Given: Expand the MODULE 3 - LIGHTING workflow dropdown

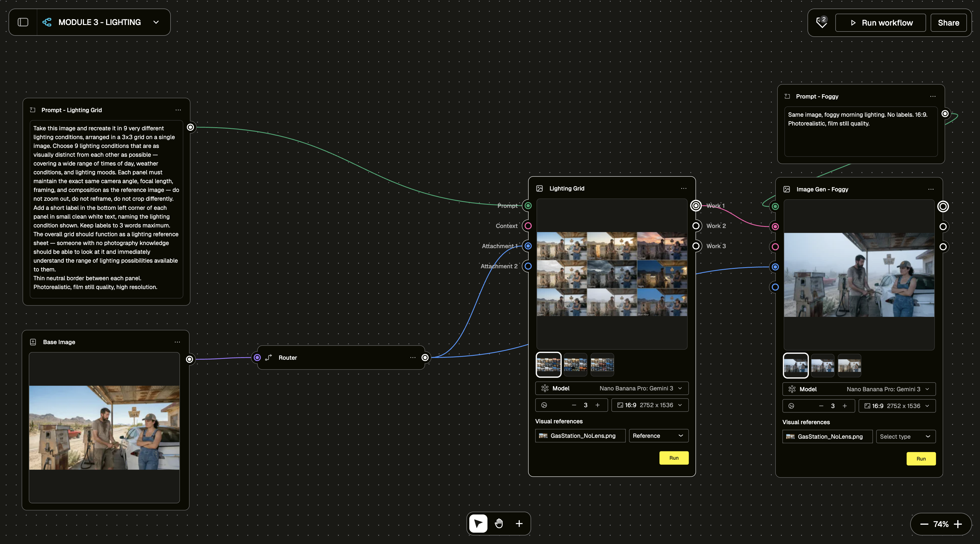Looking at the screenshot, I should coord(156,22).
